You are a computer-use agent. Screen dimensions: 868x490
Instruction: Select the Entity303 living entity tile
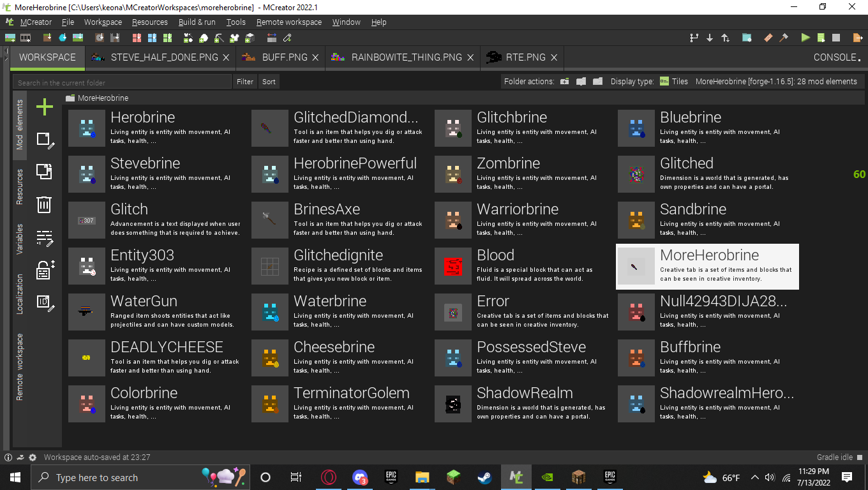point(157,267)
